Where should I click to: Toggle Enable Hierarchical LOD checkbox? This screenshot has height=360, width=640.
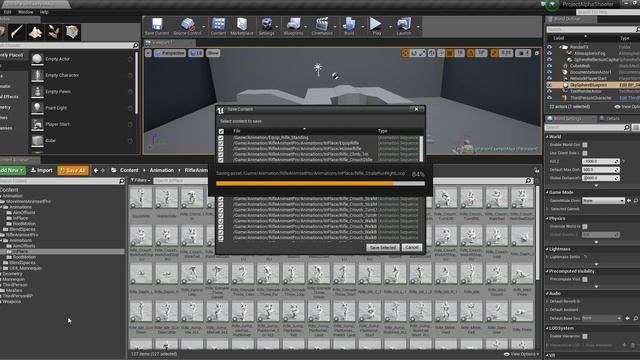585,336
